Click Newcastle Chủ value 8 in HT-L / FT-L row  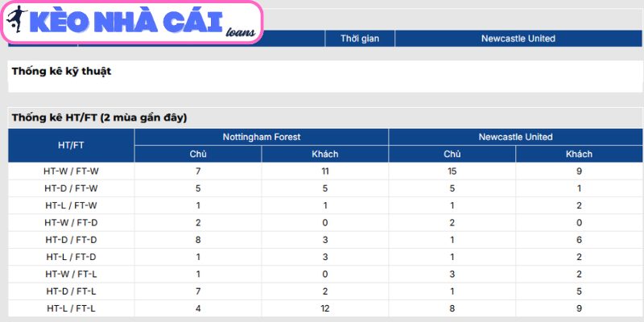pyautogui.click(x=452, y=308)
